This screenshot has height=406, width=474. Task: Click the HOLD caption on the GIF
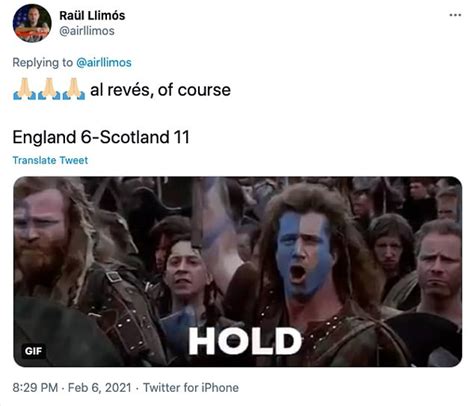coord(245,341)
